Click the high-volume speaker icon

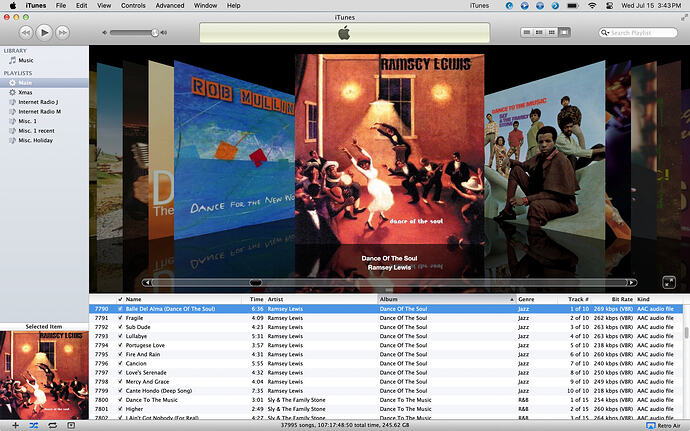(x=164, y=33)
